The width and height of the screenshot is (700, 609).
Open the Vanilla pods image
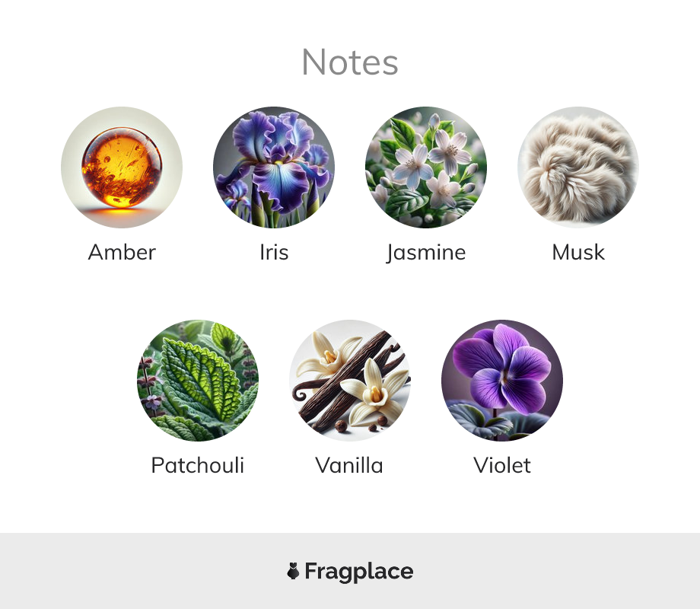coord(350,380)
